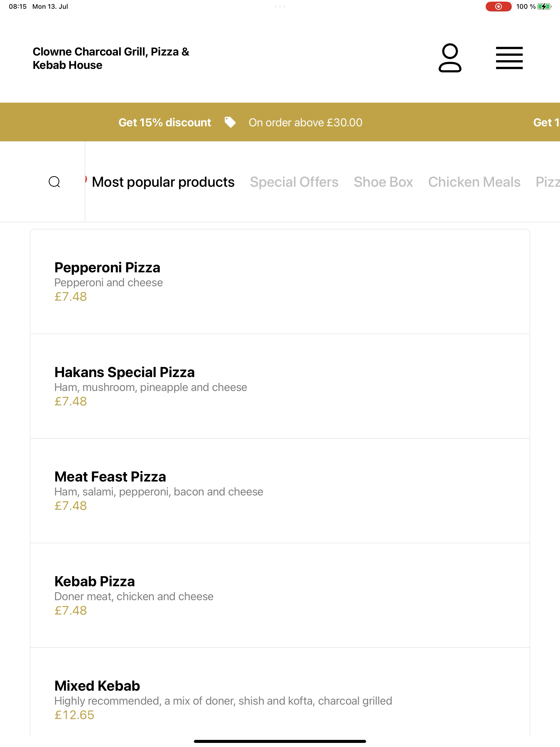This screenshot has height=747, width=560.
Task: Tap the battery status icon
Action: pyautogui.click(x=544, y=6)
